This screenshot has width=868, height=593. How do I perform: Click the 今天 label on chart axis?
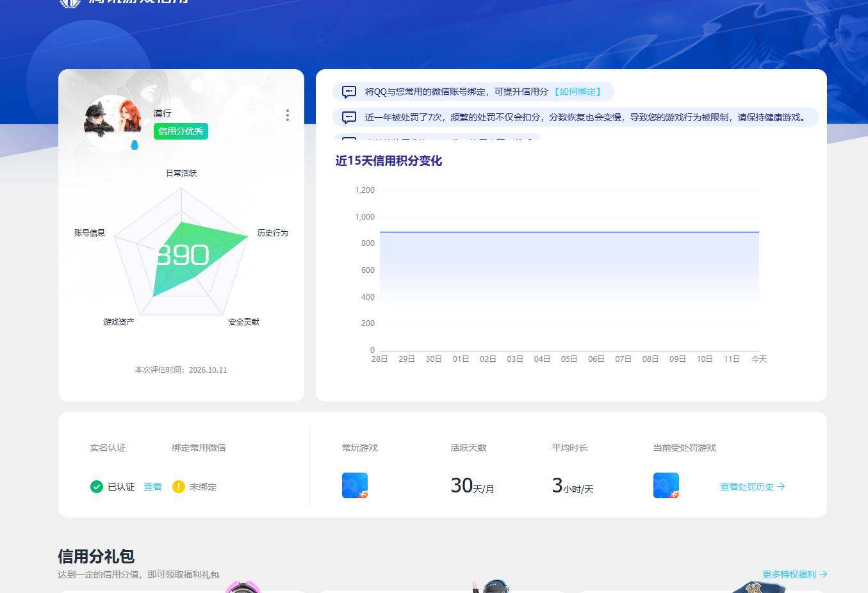pos(759,359)
